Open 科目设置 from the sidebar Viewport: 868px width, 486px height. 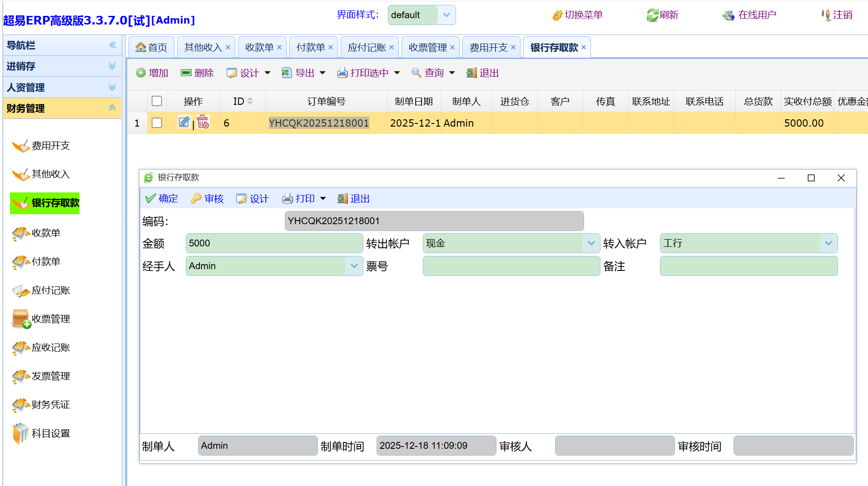coord(50,433)
